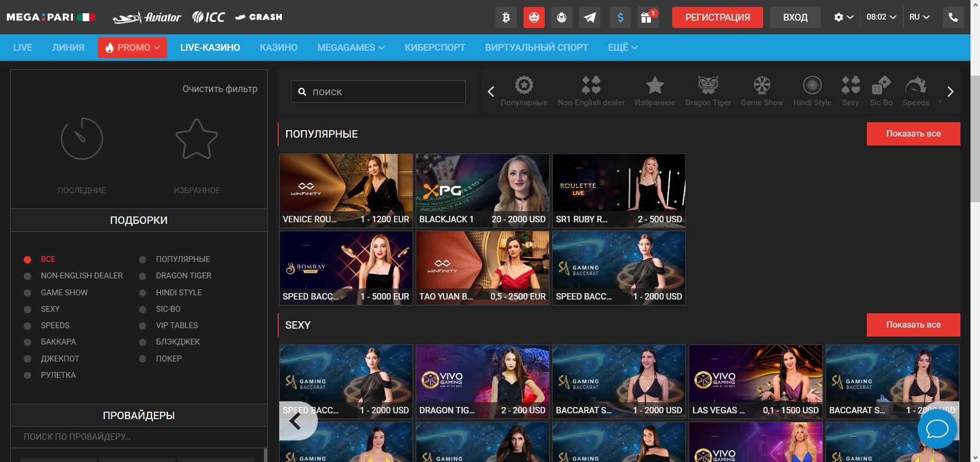Select the ПОПУЛЯРНЫЕ filter radio
Image resolution: width=980 pixels, height=462 pixels.
coord(142,260)
